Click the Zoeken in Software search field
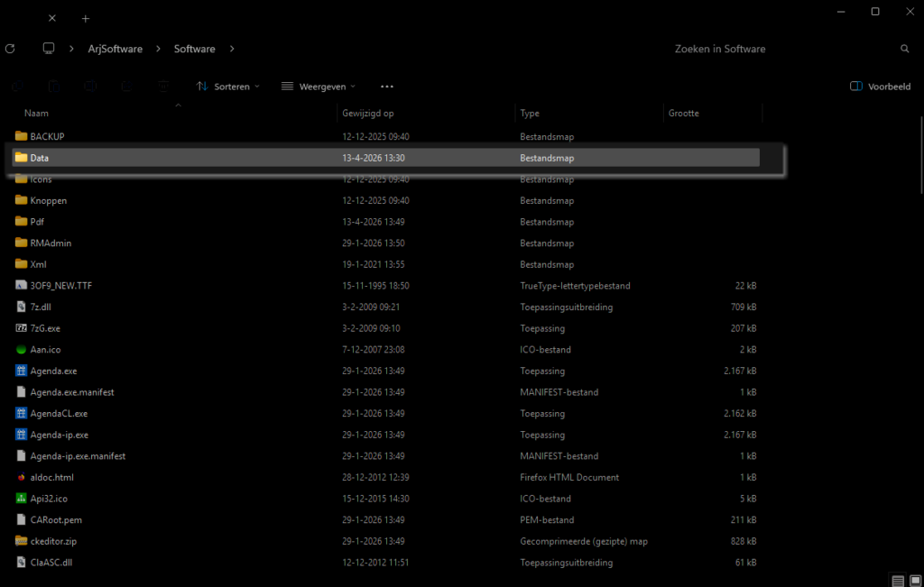 pyautogui.click(x=776, y=49)
